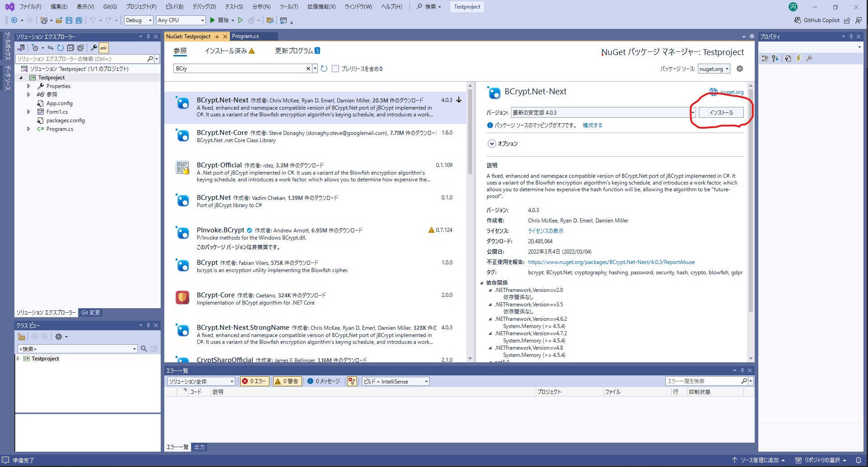Click the lightning bolt Events icon in Properties

tap(798, 58)
